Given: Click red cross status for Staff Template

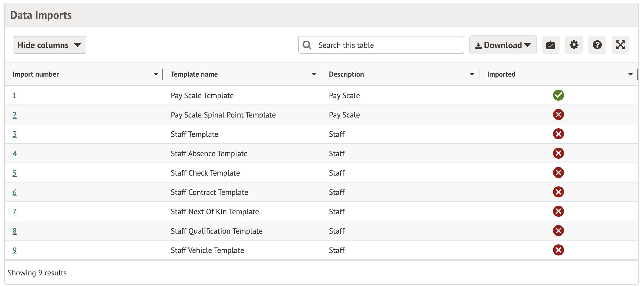Looking at the screenshot, I should pyautogui.click(x=558, y=134).
